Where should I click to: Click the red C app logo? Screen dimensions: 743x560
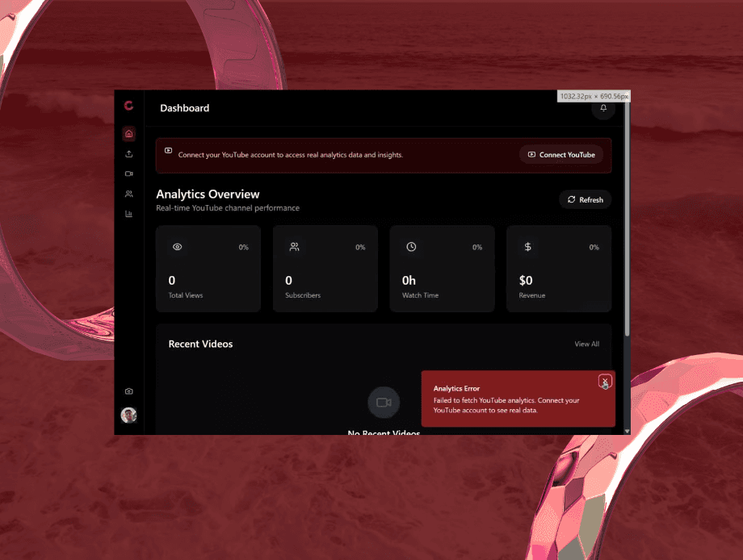128,105
